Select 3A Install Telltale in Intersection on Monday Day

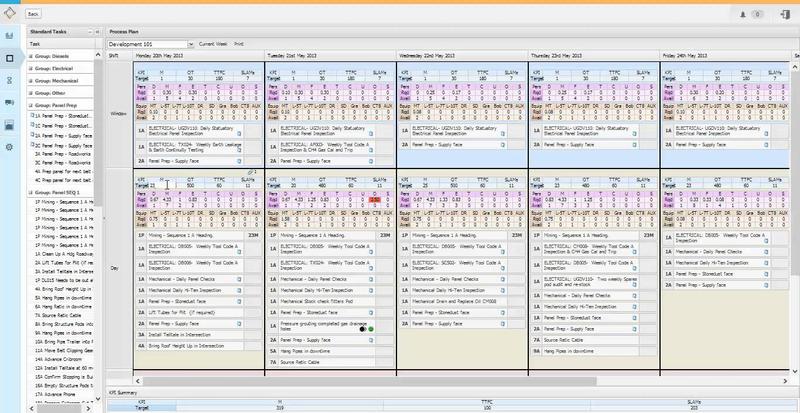[199, 335]
